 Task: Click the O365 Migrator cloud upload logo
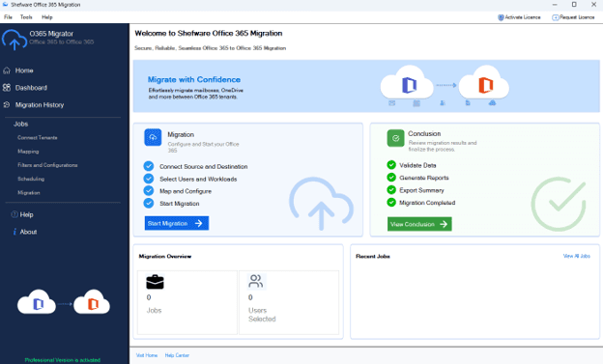click(x=14, y=40)
